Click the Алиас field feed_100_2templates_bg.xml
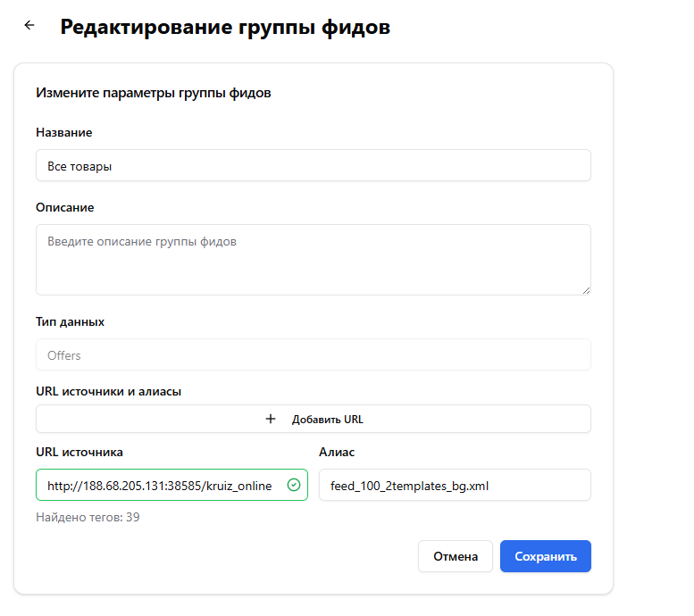694x616 pixels. click(x=455, y=485)
